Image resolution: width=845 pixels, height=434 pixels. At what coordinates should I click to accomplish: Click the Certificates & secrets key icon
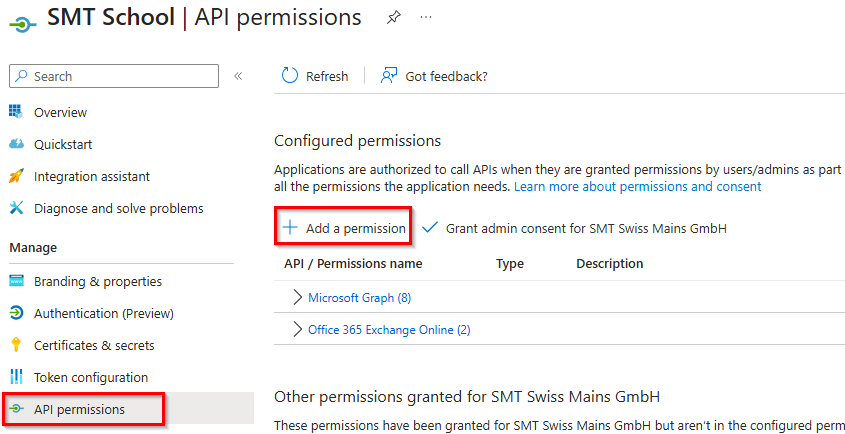pos(16,345)
